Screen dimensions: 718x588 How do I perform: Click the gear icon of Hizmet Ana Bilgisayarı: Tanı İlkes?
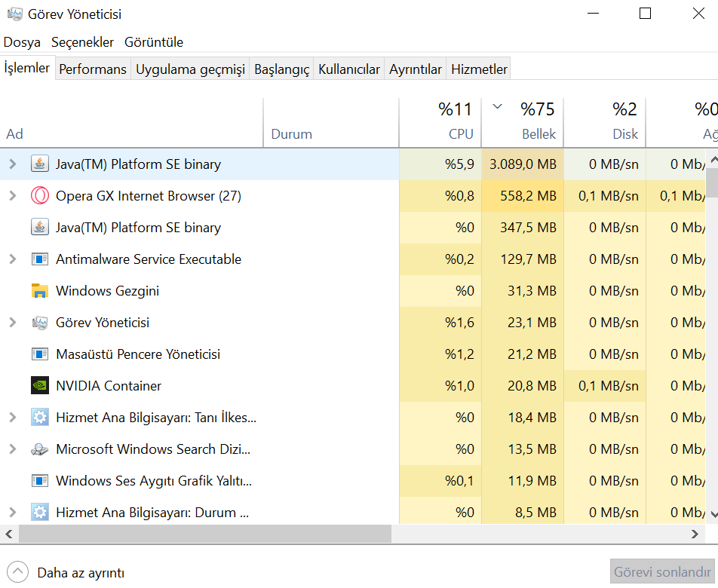40,418
